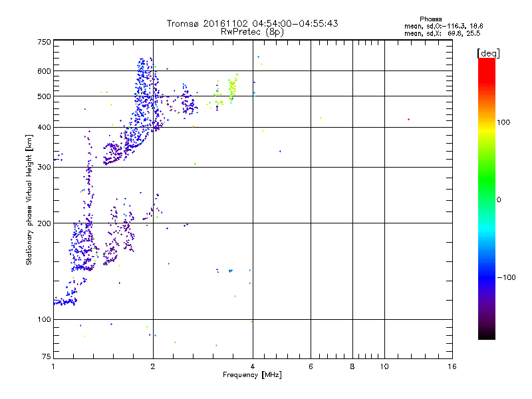Click the lone yellow data point just right of 6 MHz

point(321,118)
